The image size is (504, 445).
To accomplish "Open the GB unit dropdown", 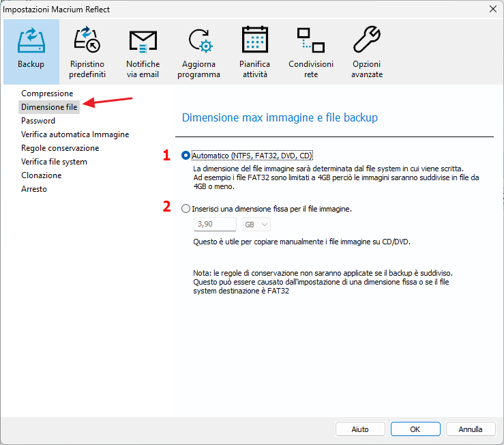I will click(256, 225).
